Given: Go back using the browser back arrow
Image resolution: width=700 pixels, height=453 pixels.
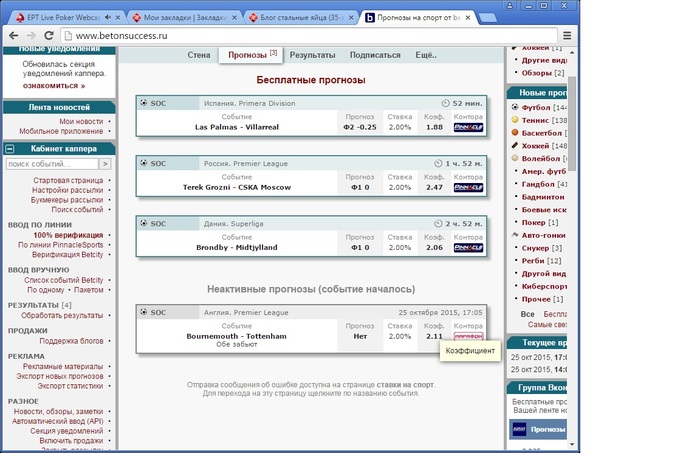Looking at the screenshot, I should [x=14, y=36].
